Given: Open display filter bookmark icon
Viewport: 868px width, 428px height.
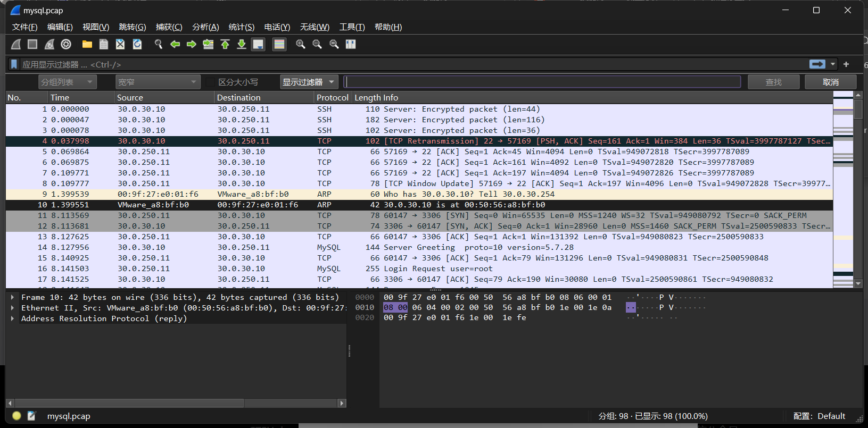Looking at the screenshot, I should tap(14, 64).
